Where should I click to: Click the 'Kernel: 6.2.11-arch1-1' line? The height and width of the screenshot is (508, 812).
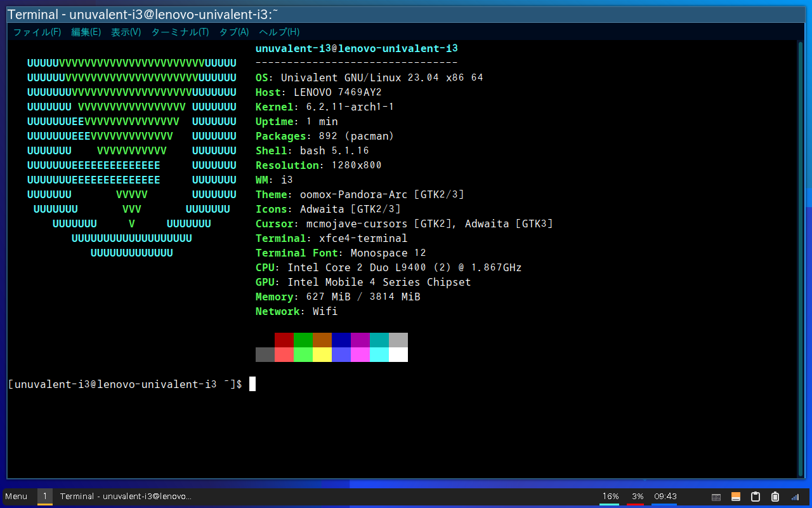tap(325, 107)
